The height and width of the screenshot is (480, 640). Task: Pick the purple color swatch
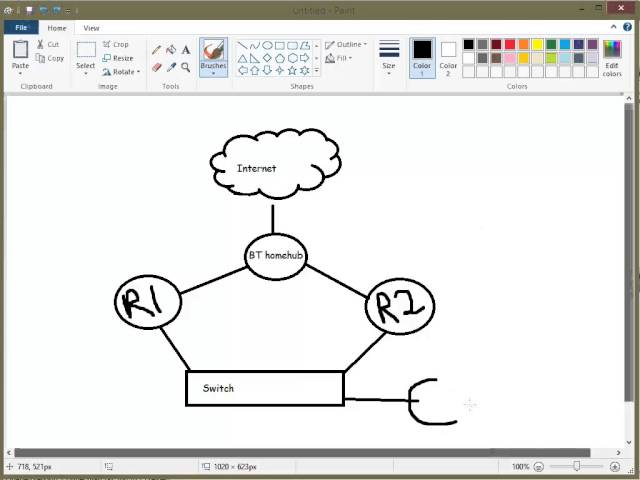point(593,44)
